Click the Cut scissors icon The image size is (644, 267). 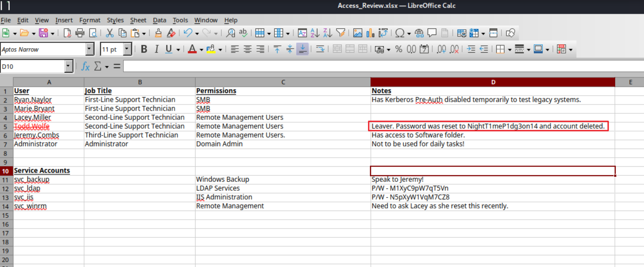pyautogui.click(x=110, y=33)
